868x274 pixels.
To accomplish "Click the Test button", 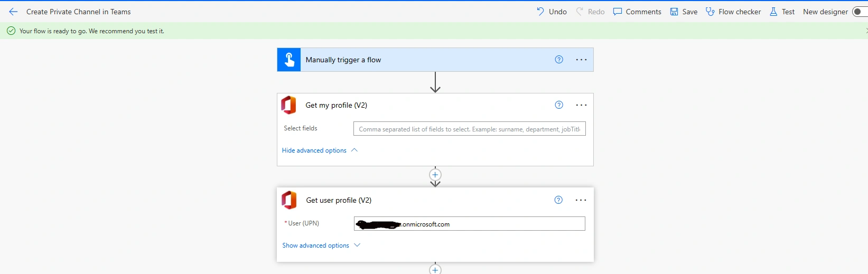I will click(782, 12).
